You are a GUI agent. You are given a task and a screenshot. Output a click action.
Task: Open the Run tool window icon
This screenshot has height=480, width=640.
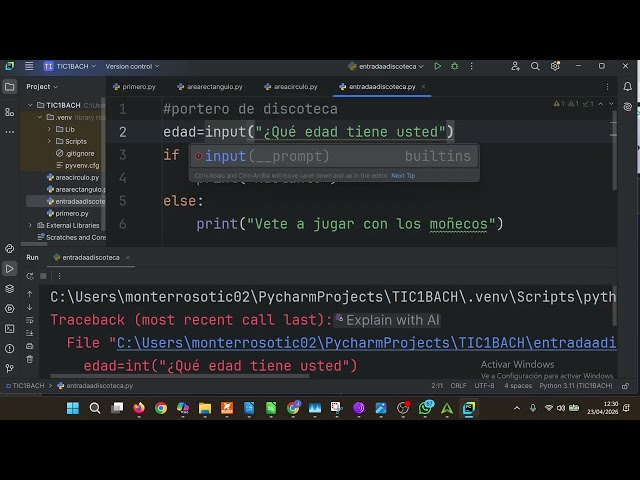click(x=9, y=269)
